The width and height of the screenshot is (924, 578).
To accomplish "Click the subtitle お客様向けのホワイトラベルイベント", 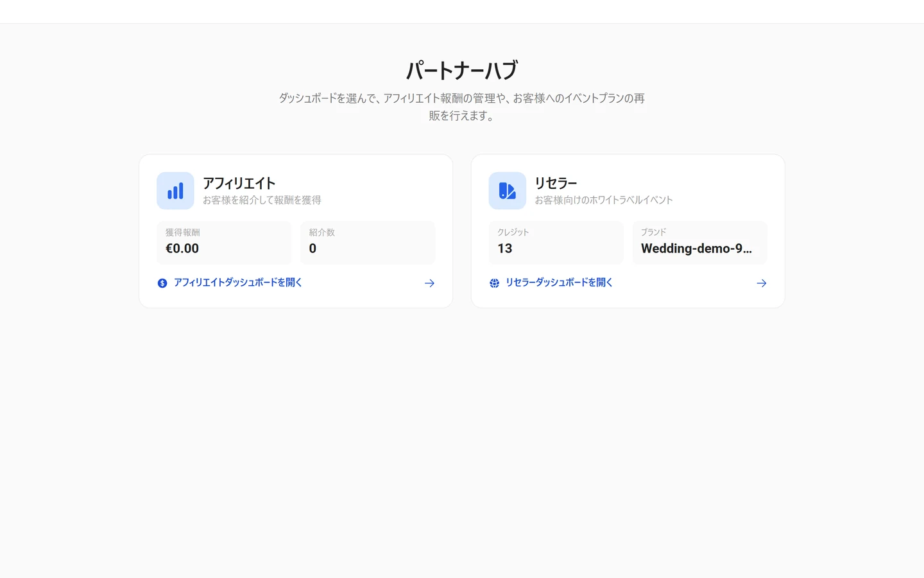I will [x=604, y=200].
